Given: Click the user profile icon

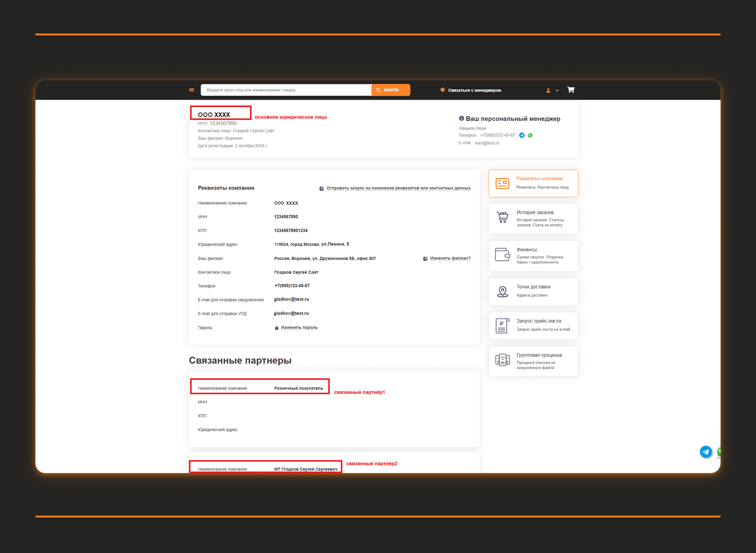Looking at the screenshot, I should point(548,91).
